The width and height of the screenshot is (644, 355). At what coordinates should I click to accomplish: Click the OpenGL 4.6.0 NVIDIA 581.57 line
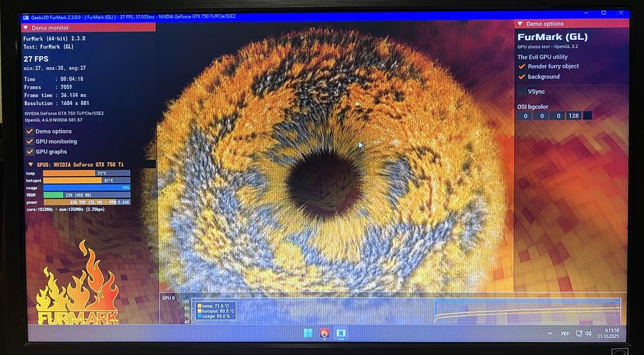coord(53,120)
